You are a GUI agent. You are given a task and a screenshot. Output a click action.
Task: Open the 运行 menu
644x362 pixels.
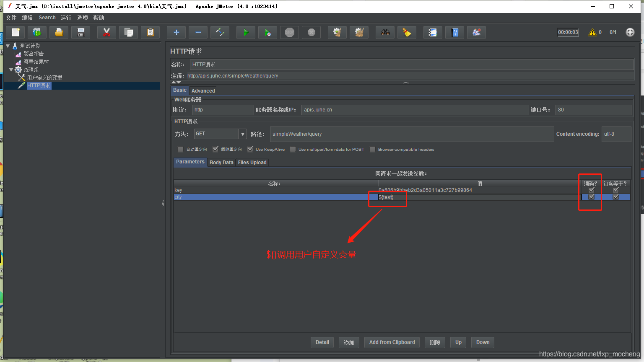click(x=66, y=18)
